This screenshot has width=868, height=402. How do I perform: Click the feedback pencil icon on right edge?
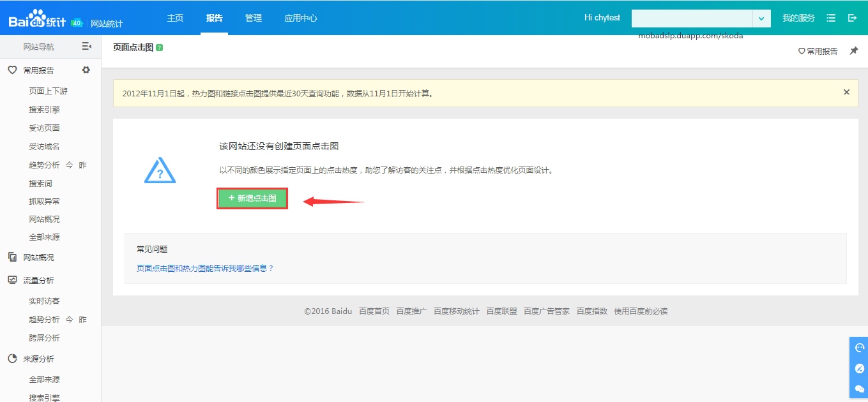859,368
